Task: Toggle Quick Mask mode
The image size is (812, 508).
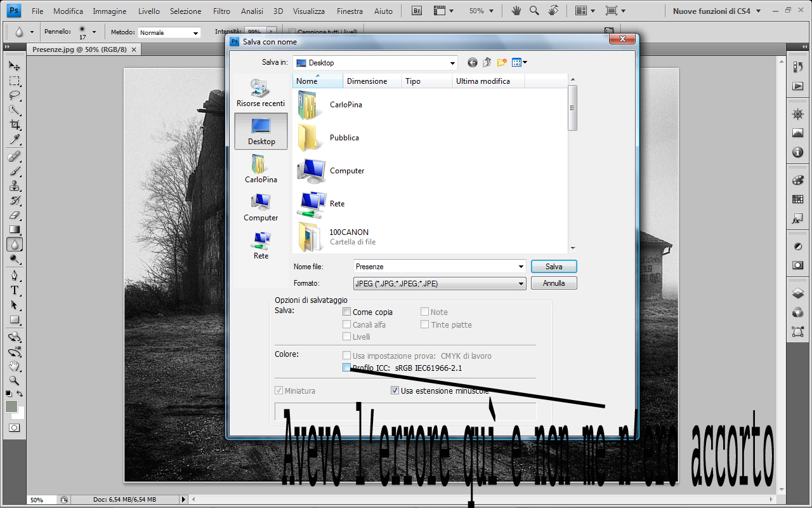Action: click(x=14, y=428)
